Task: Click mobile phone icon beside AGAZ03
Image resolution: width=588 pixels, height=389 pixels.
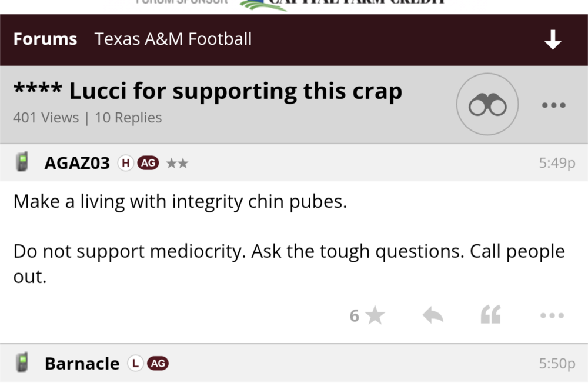Action: (x=23, y=162)
